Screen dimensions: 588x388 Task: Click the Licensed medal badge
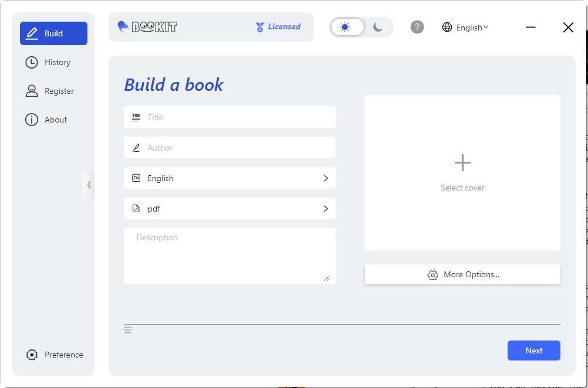coord(278,26)
